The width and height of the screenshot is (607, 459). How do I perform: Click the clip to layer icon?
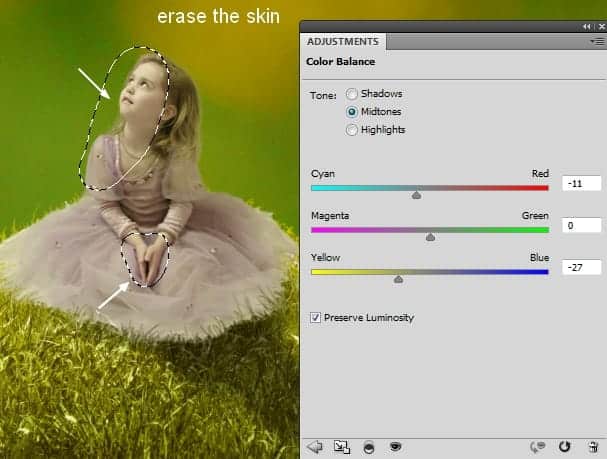[x=369, y=447]
